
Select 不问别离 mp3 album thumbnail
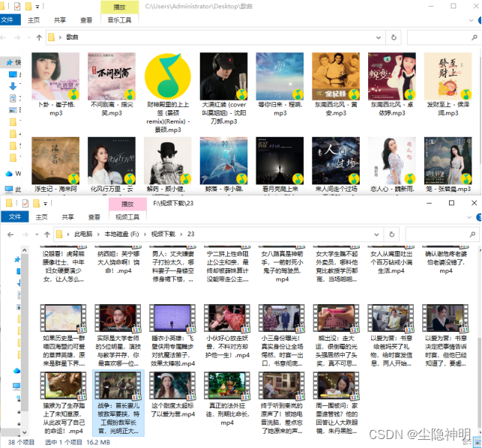coord(112,76)
